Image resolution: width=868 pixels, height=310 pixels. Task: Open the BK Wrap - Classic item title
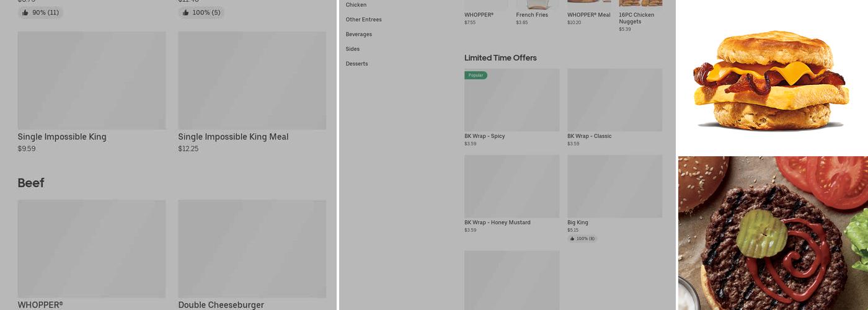pos(590,136)
